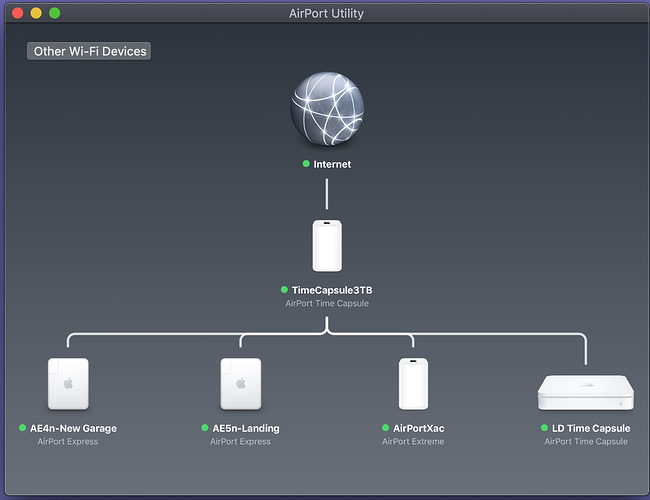Click the green status dot beside AirPortXac
This screenshot has height=500, width=650.
coord(386,427)
